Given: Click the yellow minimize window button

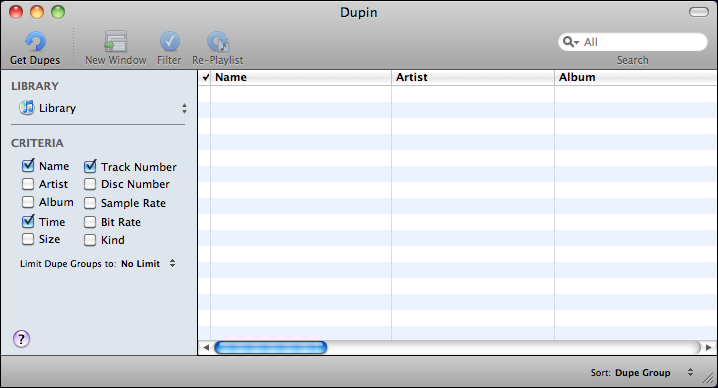Looking at the screenshot, I should pyautogui.click(x=37, y=12).
